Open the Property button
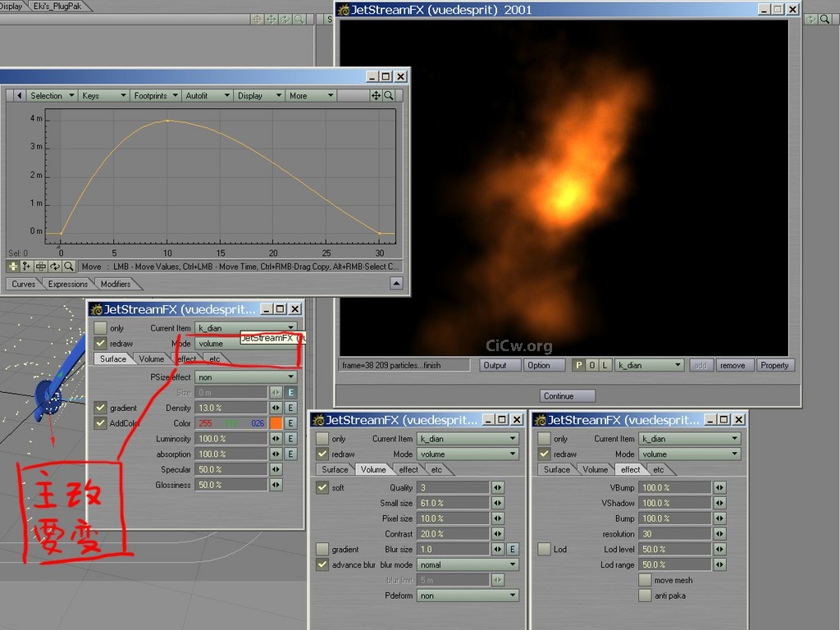 (774, 365)
